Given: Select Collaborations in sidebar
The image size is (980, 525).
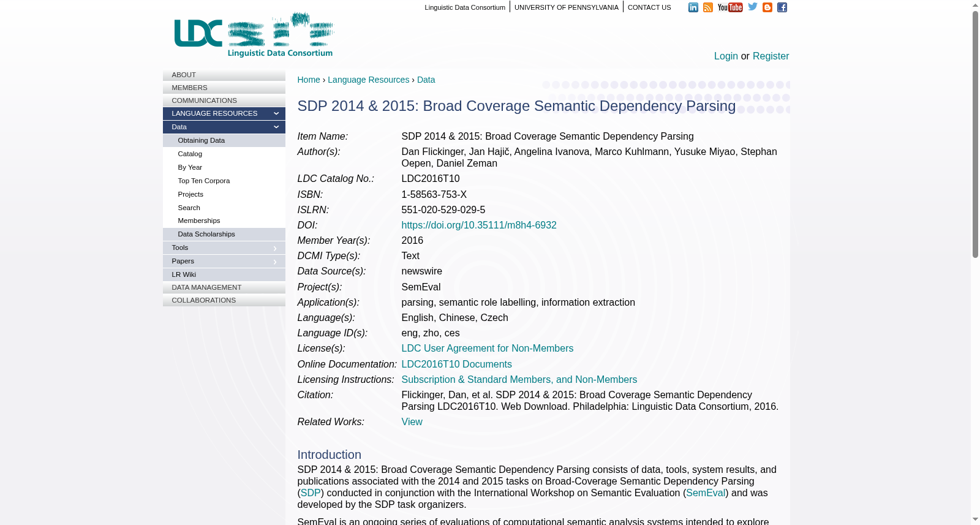Looking at the screenshot, I should click(x=224, y=300).
